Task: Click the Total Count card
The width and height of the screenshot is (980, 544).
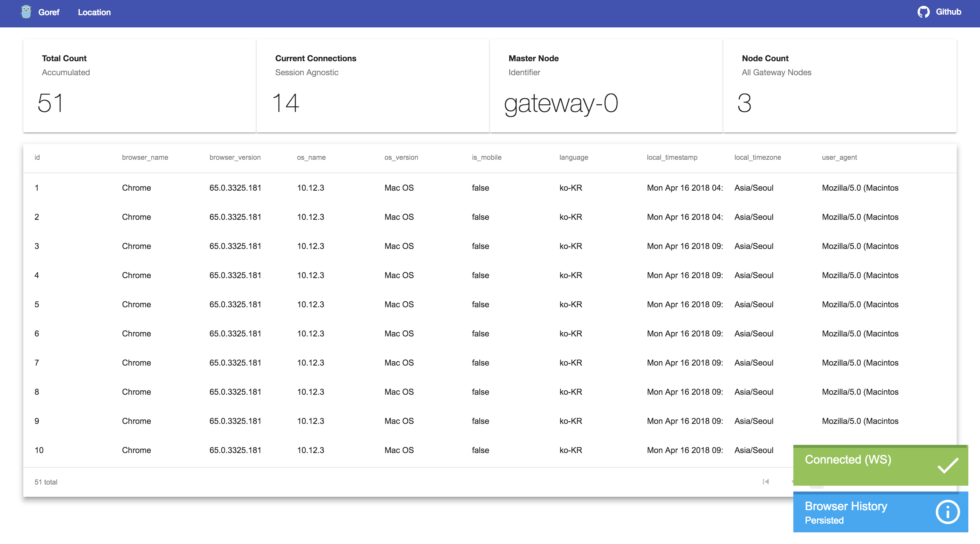Action: click(139, 86)
